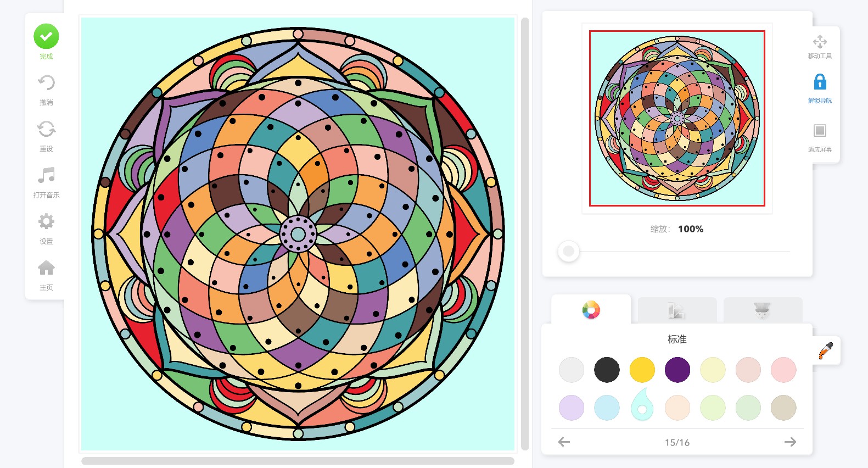
Task: Go to the next palette page arrow
Action: 790,442
